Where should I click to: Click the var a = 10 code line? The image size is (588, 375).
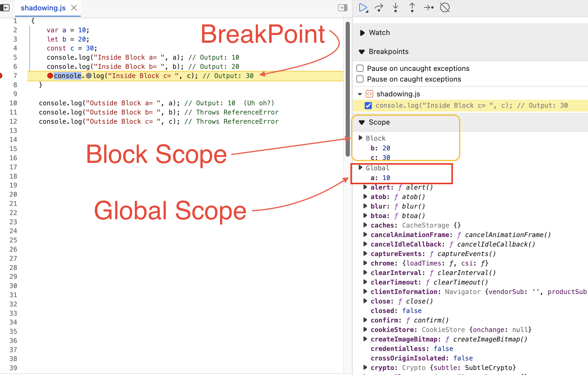click(68, 30)
